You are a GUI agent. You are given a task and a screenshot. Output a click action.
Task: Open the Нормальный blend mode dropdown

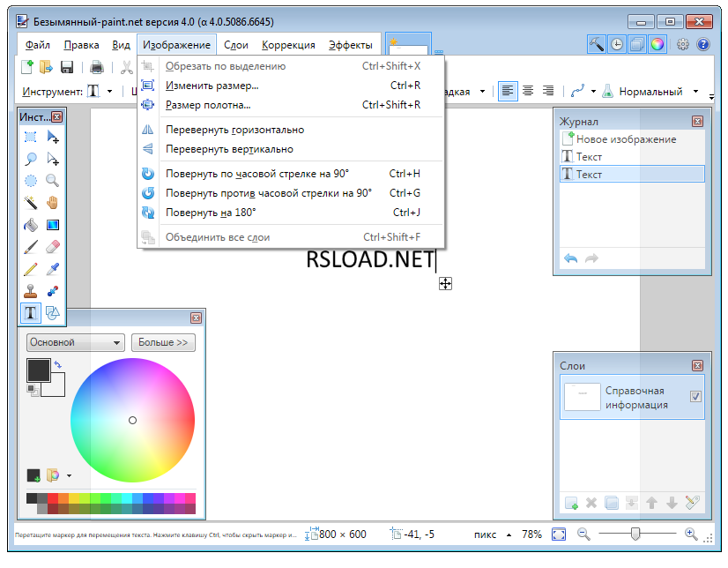click(x=695, y=92)
